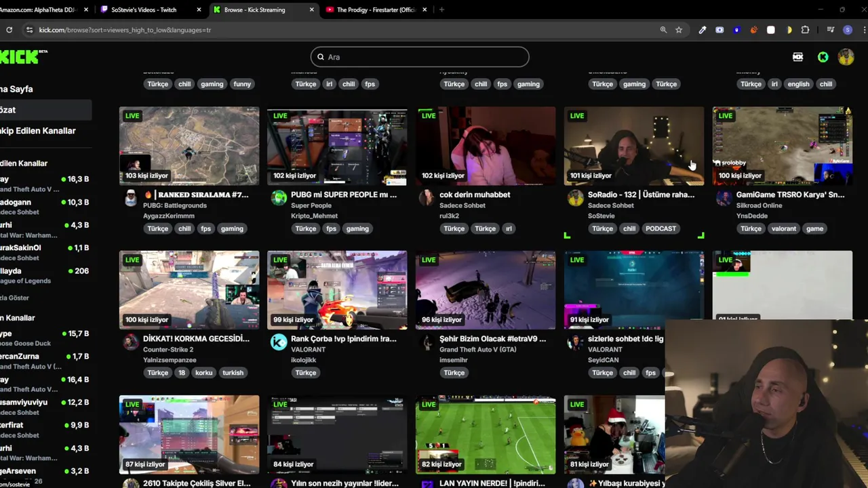The width and height of the screenshot is (868, 488).
Task: Switch to the SoStevie's Videos - Twitch tab
Action: tap(144, 9)
